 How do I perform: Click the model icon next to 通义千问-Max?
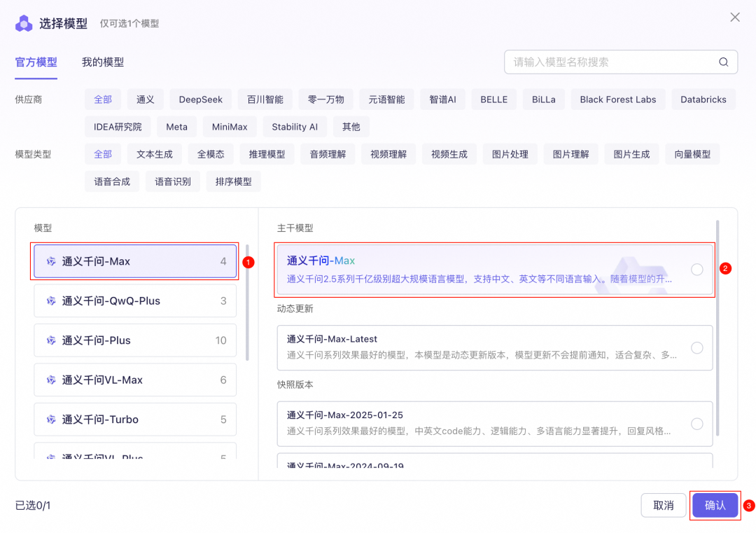[51, 261]
